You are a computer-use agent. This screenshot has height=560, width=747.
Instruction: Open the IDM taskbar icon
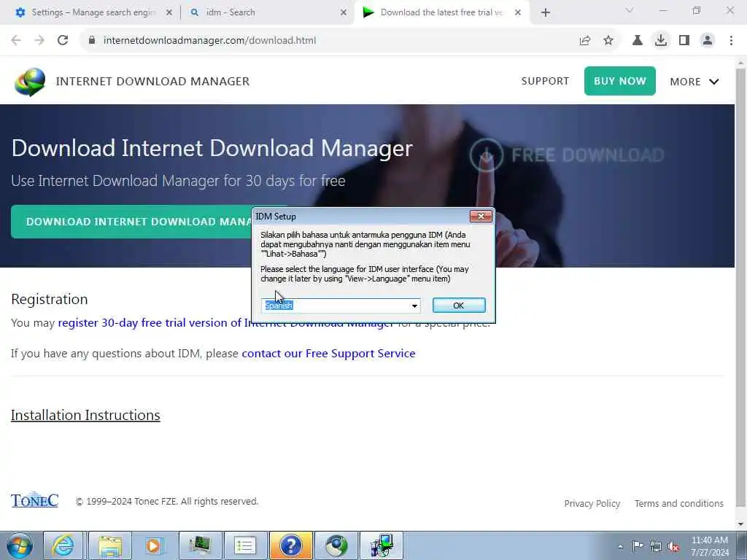click(336, 545)
